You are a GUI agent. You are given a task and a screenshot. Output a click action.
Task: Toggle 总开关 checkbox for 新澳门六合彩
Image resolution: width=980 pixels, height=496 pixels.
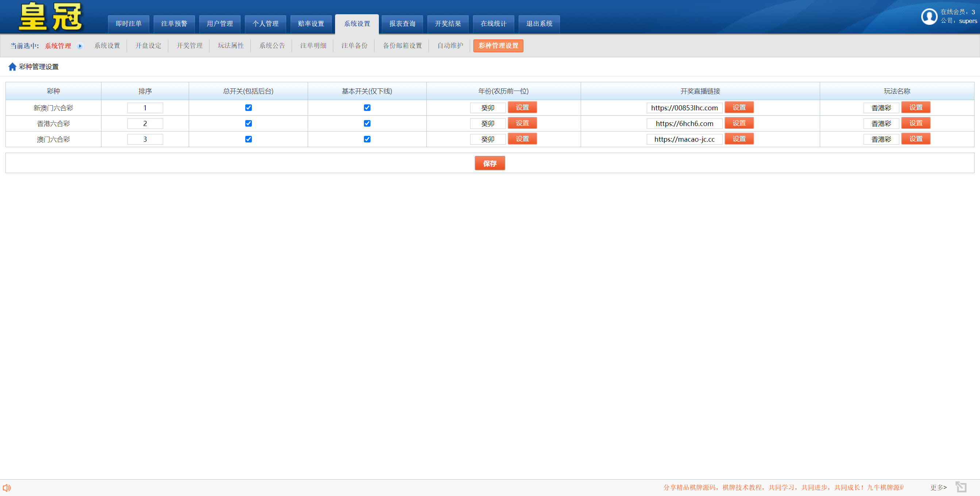point(249,108)
